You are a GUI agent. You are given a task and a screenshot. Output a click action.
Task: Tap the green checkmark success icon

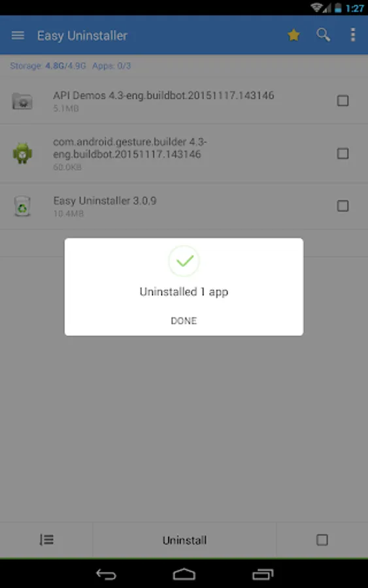pos(184,261)
